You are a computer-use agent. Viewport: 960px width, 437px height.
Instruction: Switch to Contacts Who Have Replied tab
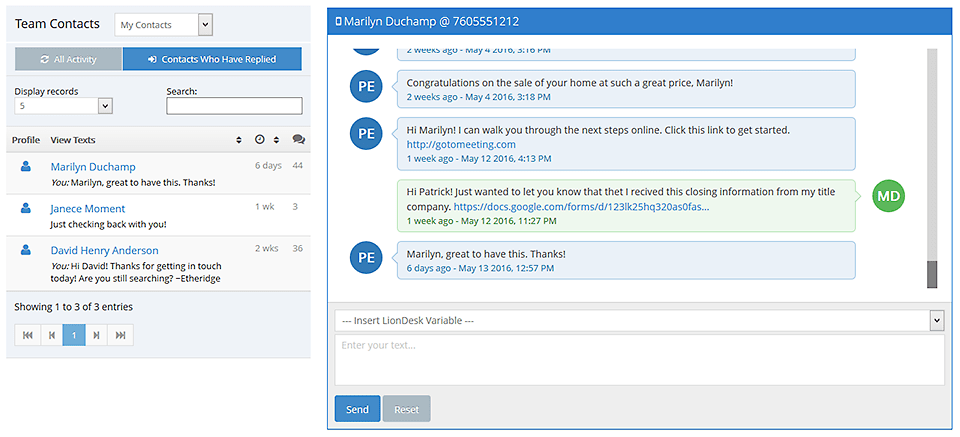(212, 59)
